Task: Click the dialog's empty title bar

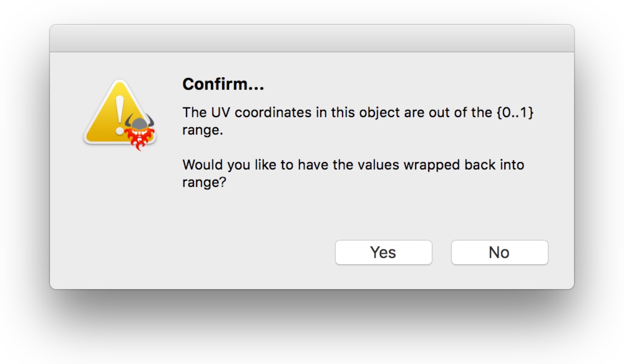Action: pyautogui.click(x=312, y=38)
